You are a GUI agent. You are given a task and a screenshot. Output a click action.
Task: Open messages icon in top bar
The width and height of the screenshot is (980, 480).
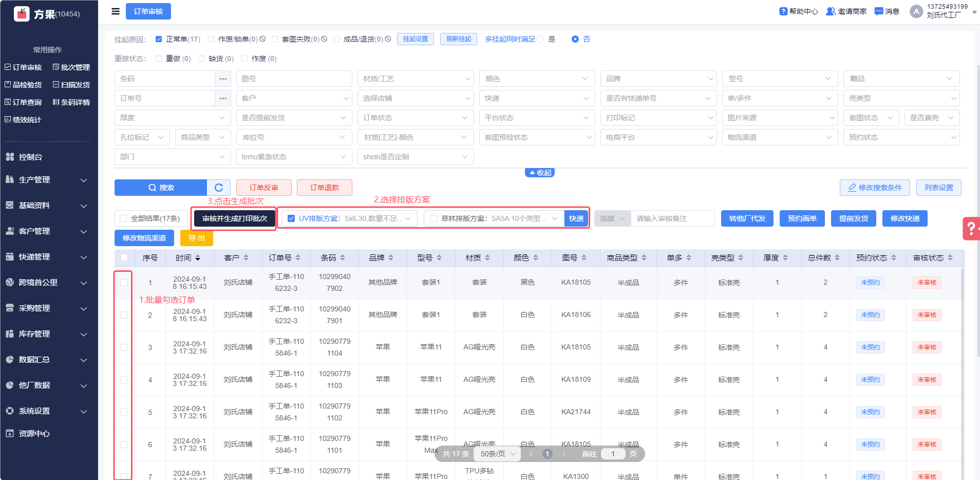point(879,11)
